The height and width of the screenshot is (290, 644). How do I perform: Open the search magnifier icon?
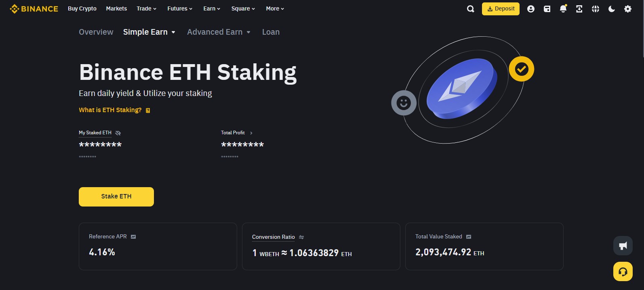tap(470, 9)
